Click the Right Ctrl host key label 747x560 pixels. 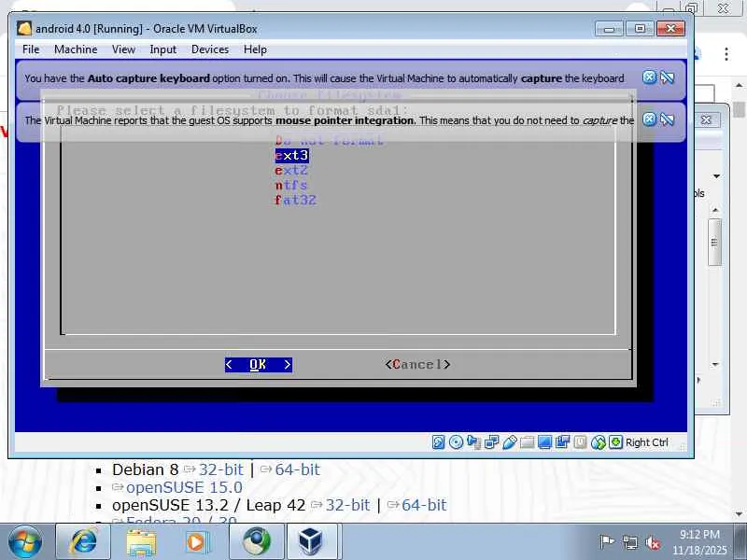(646, 442)
